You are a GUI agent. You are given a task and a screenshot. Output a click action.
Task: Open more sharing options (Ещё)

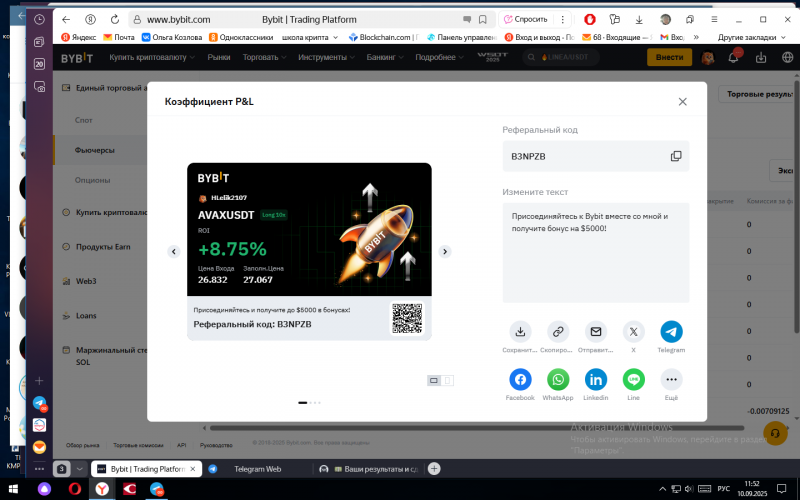pos(671,379)
